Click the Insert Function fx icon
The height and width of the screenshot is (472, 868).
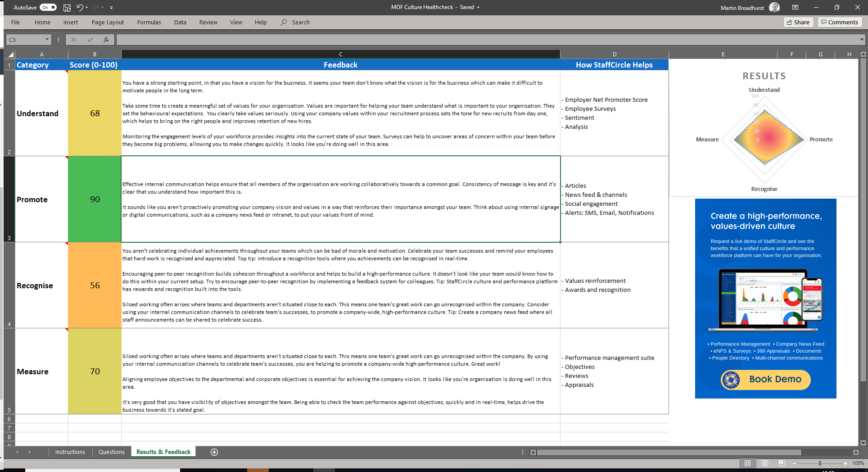click(106, 40)
